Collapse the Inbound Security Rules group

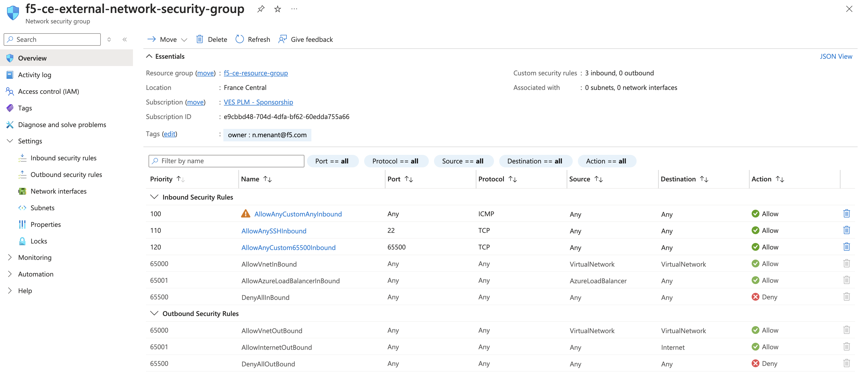tap(154, 197)
